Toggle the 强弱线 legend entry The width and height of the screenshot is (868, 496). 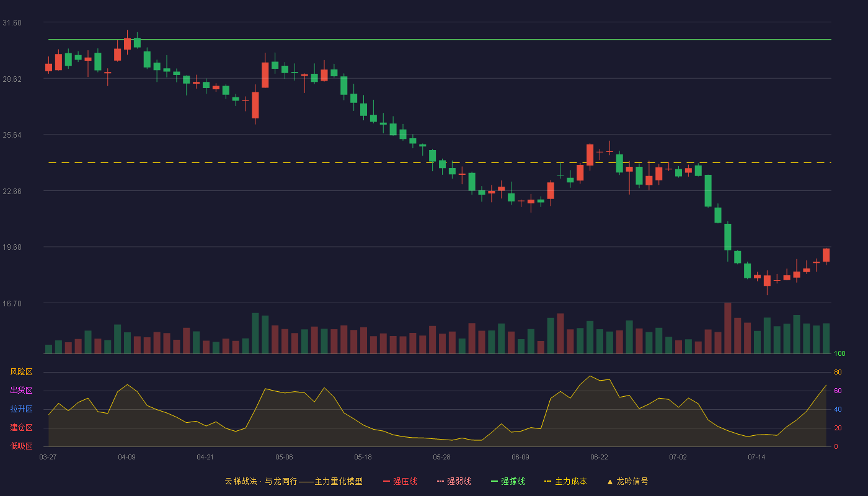454,481
